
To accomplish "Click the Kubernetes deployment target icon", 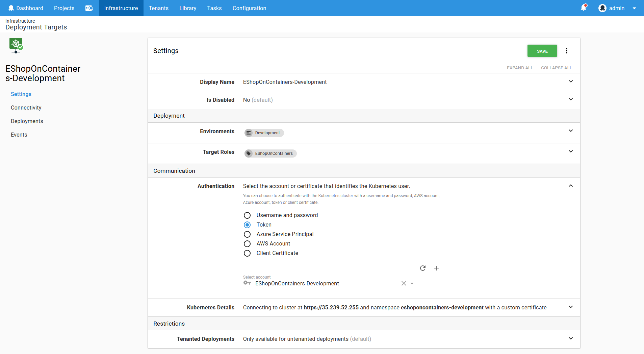I will [16, 45].
